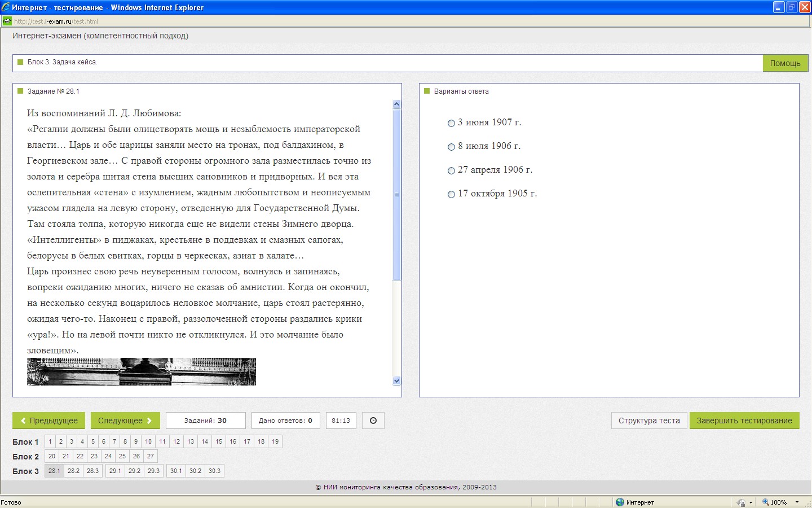The width and height of the screenshot is (812, 508).
Task: Click the 81:13 remaining time display
Action: (x=341, y=421)
